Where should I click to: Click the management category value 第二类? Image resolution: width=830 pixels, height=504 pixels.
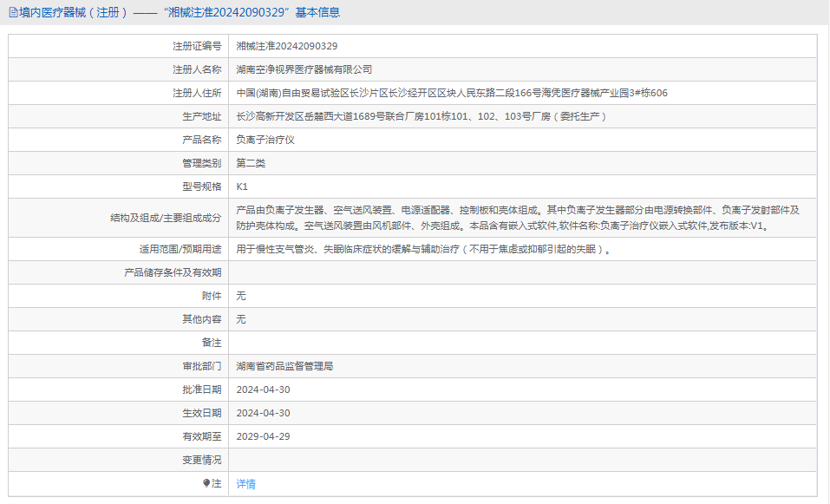pos(251,163)
